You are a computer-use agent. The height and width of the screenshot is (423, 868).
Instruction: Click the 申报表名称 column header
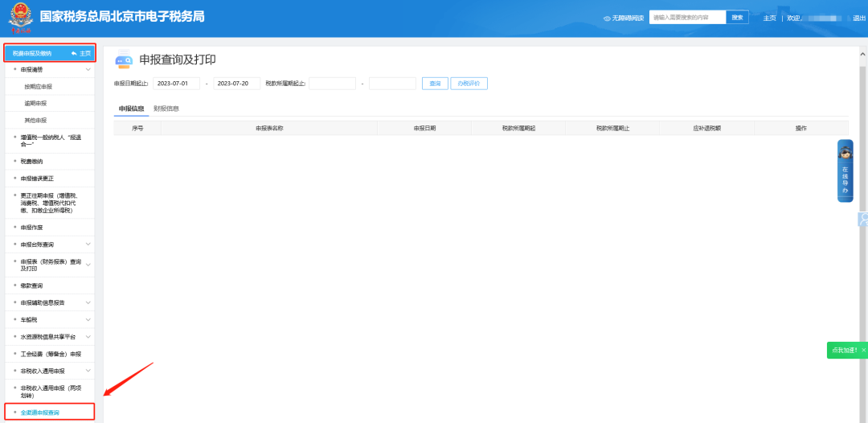[x=269, y=128]
